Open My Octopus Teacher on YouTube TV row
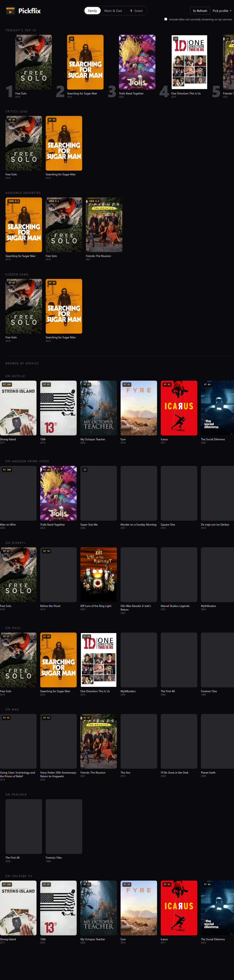 98,908
